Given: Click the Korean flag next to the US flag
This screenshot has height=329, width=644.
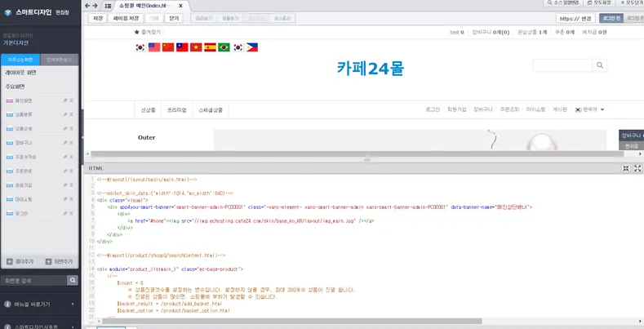Looking at the screenshot, I should [x=140, y=47].
